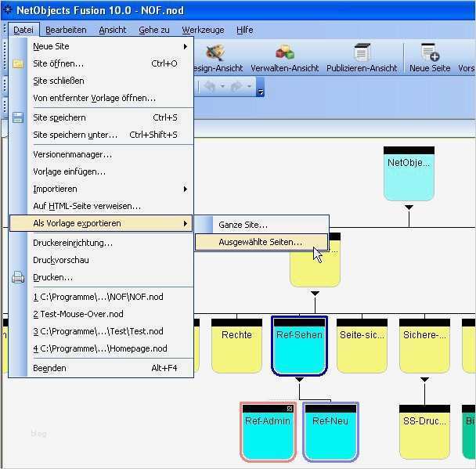The height and width of the screenshot is (469, 476).
Task: Select the Ref-Admin page node
Action: click(x=268, y=432)
